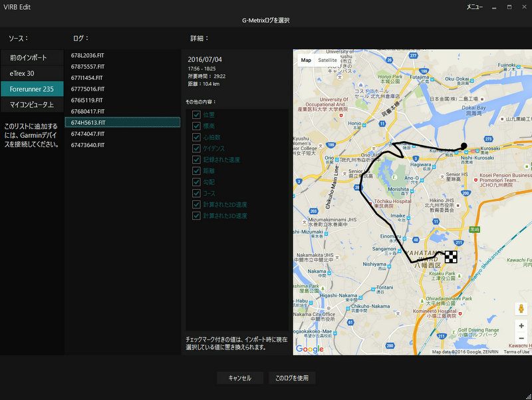Select the eTrex 30 source
Image resolution: width=532 pixels, height=400 pixels.
tap(32, 73)
